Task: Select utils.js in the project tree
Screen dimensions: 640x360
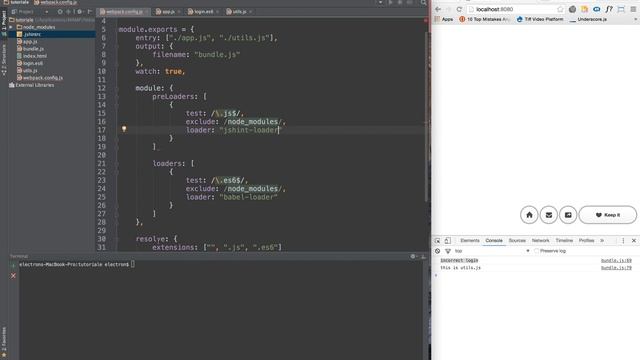Action: [x=27, y=71]
